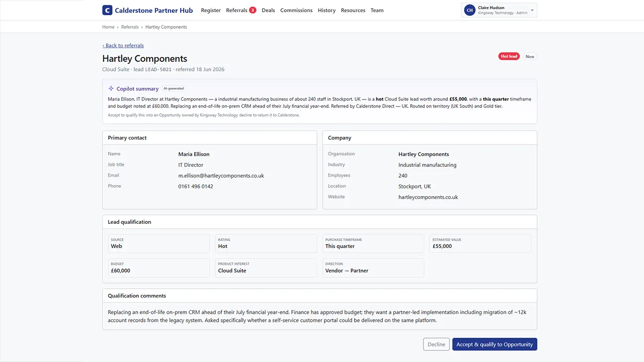This screenshot has width=644, height=362.
Task: Click the red Referrals count badge
Action: coord(253,10)
